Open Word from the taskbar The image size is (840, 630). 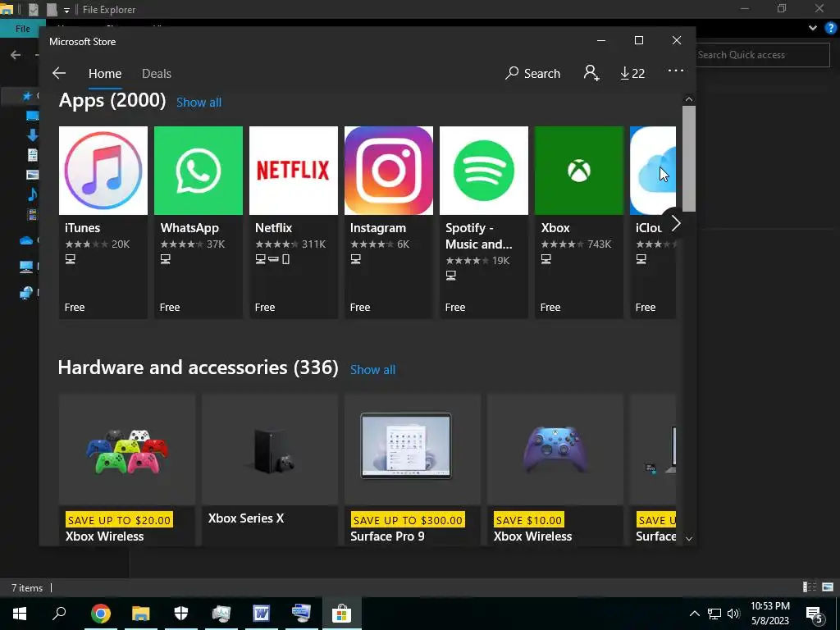tap(261, 614)
